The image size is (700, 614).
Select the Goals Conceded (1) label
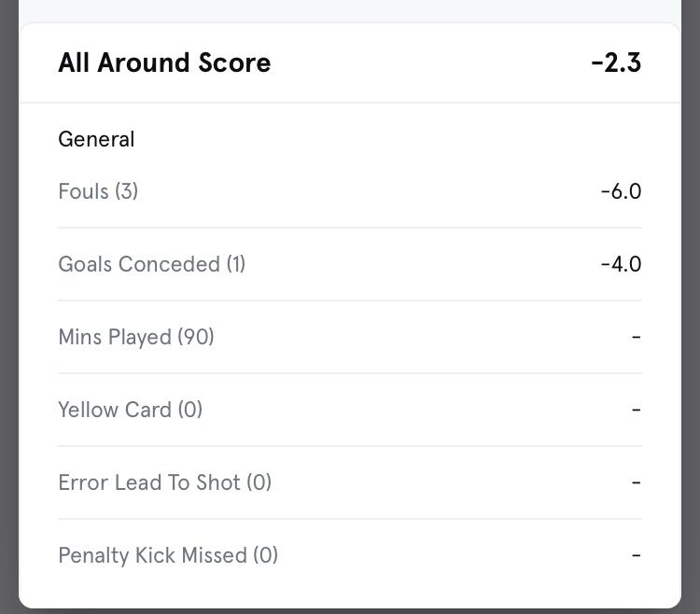tap(151, 265)
